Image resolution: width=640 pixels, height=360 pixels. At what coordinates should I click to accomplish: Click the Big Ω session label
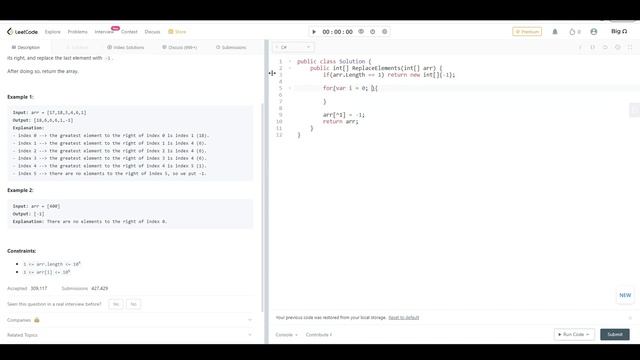pos(619,31)
